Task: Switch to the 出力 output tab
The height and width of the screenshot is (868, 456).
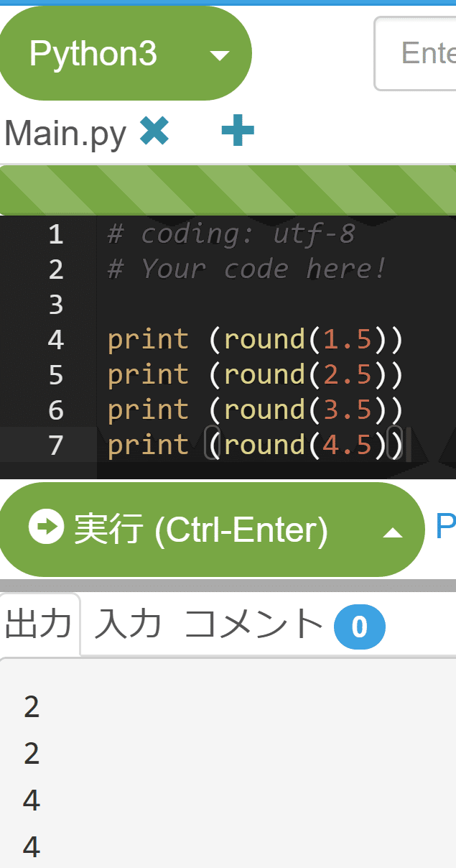Action: pos(38,625)
